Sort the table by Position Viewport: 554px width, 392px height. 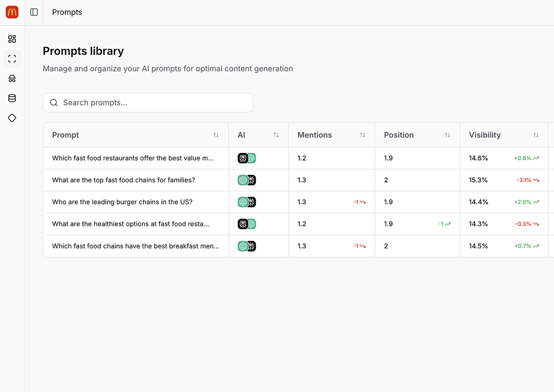[x=448, y=135]
